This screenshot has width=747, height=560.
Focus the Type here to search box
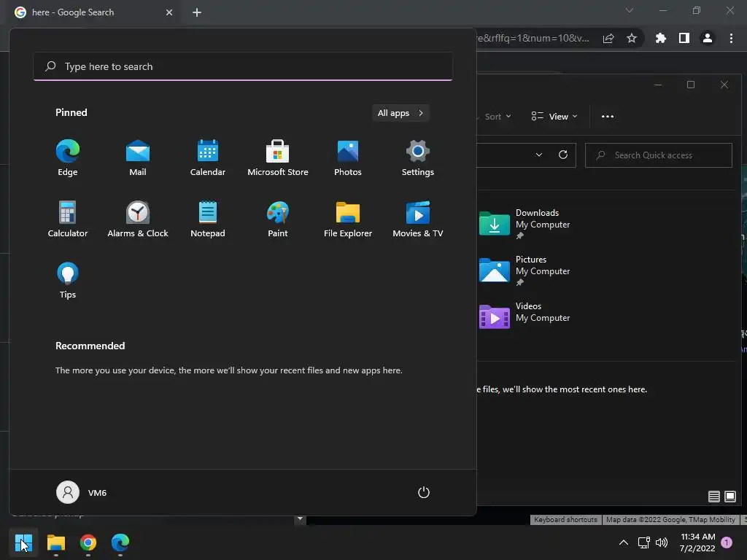[243, 66]
